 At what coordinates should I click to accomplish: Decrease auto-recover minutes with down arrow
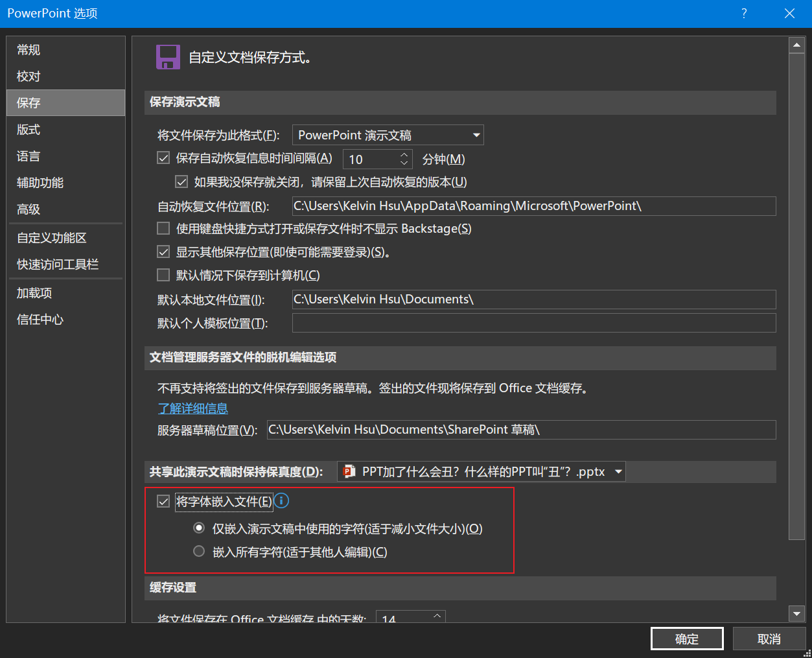(404, 163)
